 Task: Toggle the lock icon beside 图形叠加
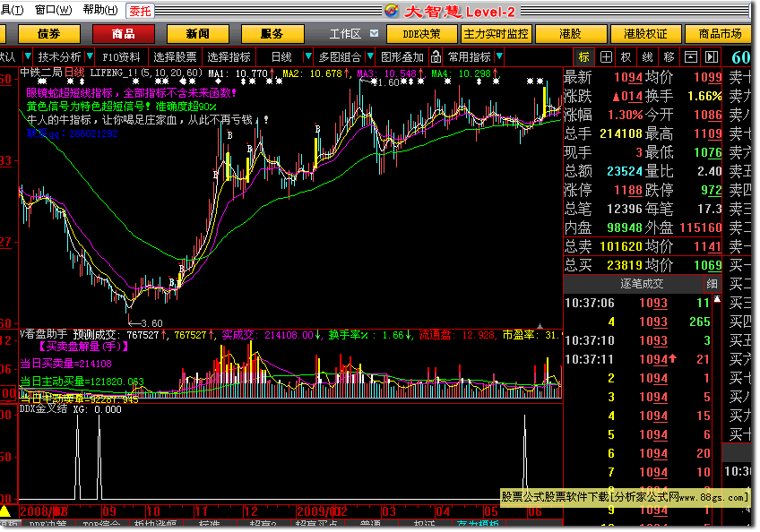tap(436, 57)
